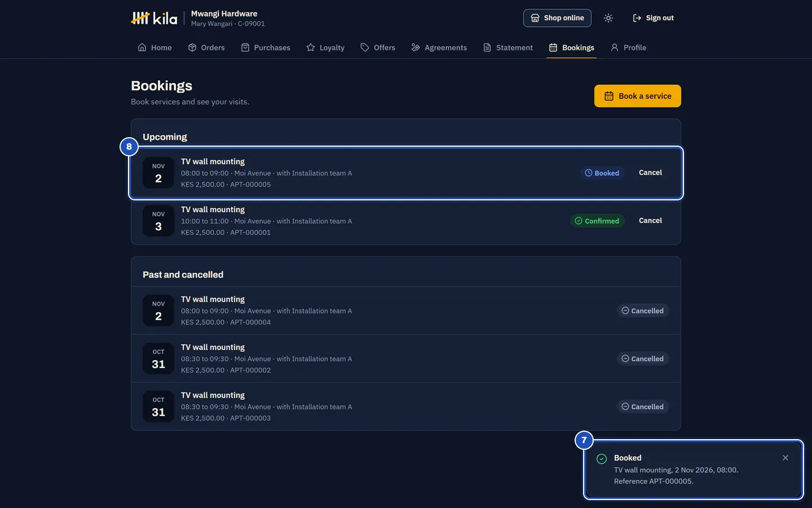Click the Booked status badge
The image size is (812, 508).
(602, 173)
